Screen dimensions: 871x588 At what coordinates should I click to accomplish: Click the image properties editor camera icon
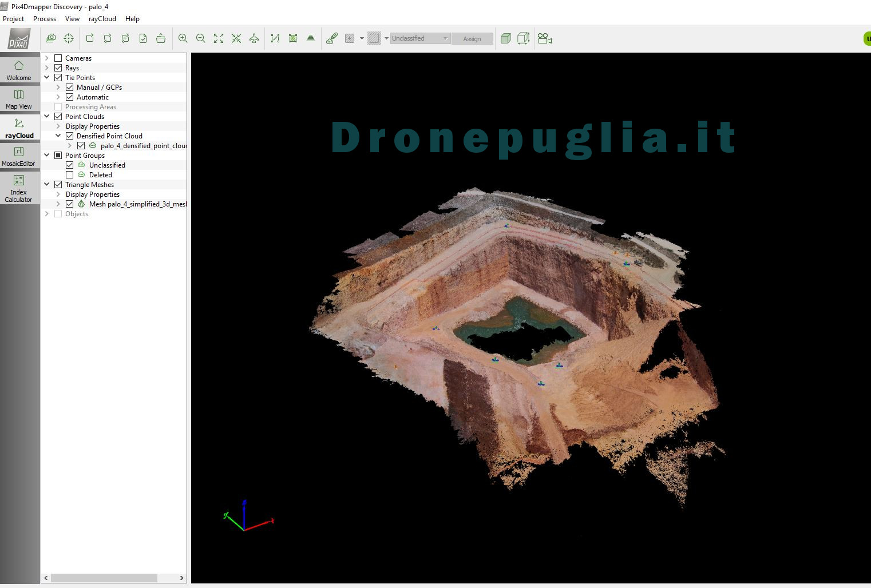[x=51, y=38]
